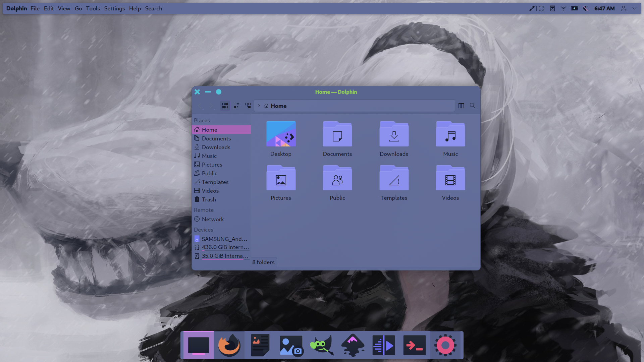Launch GIMP from the dock
Image resolution: width=644 pixels, height=362 pixels.
(322, 345)
